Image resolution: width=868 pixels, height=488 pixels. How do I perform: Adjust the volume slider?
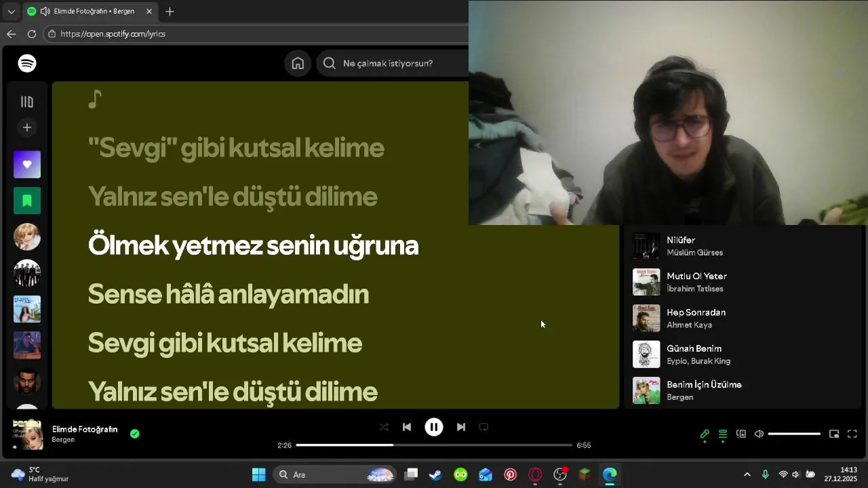point(794,434)
